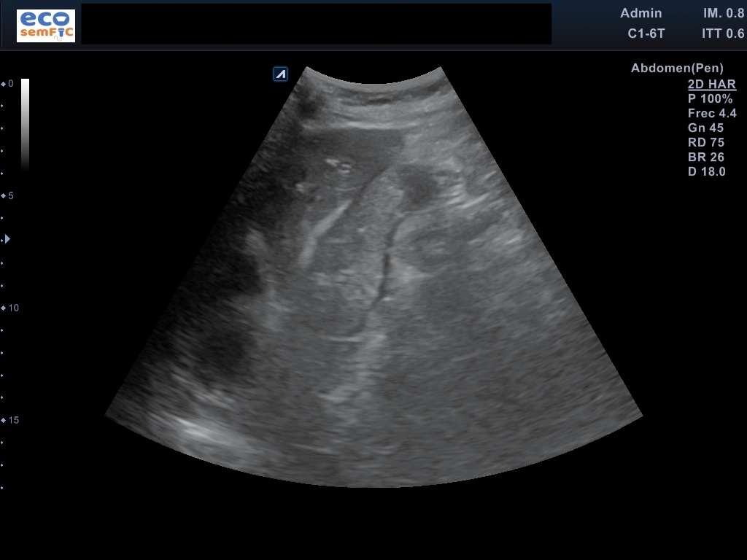747x560 pixels.
Task: Click the Frec 4.4 frequency value
Action: [x=712, y=114]
